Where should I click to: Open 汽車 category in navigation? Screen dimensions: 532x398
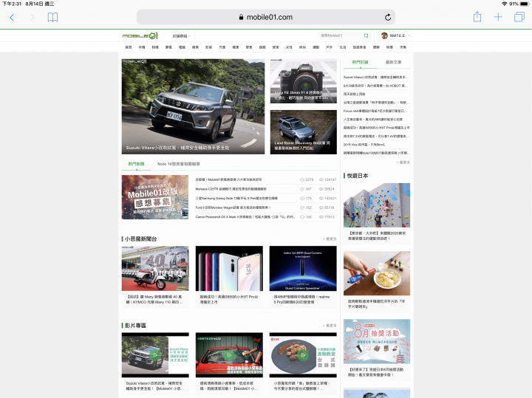(x=222, y=47)
